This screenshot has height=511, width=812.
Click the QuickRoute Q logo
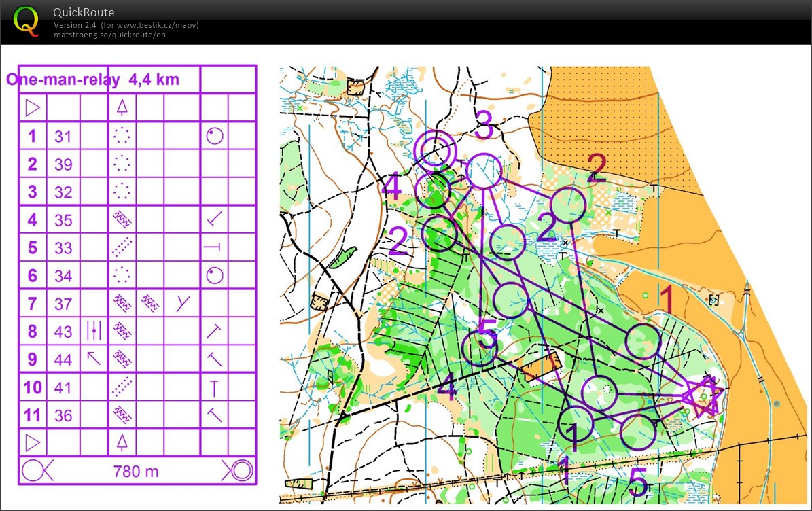(x=26, y=20)
